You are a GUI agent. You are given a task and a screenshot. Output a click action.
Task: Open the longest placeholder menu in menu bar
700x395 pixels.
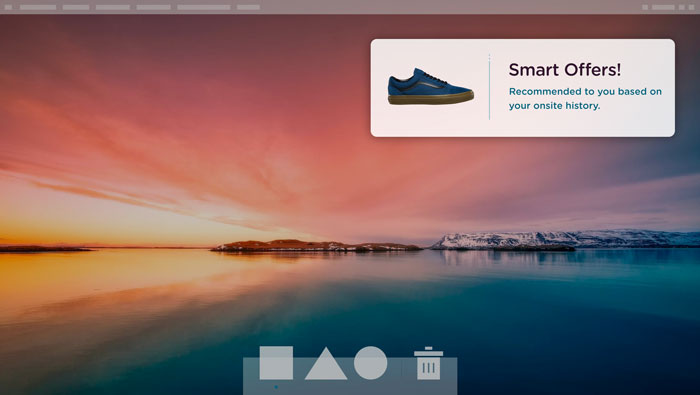[x=204, y=7]
